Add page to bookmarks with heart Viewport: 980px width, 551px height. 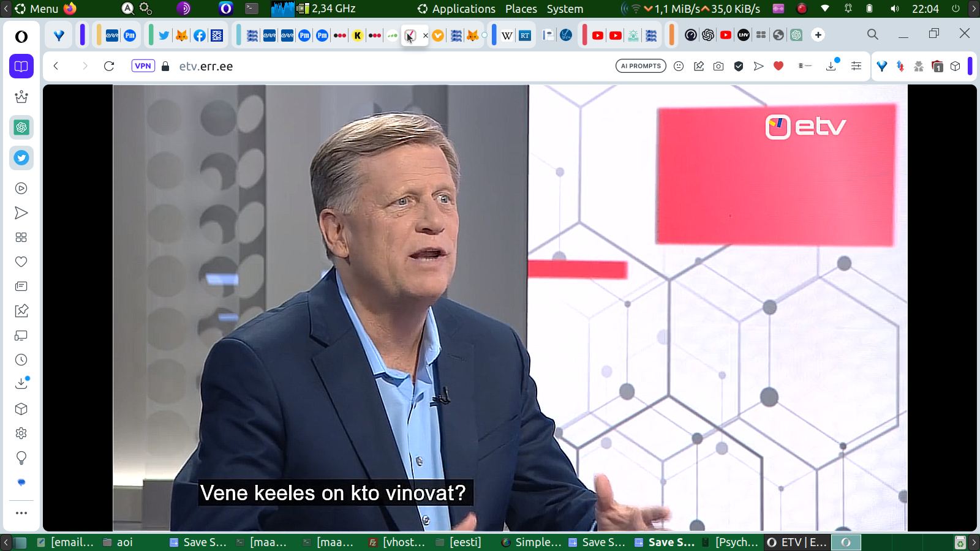coord(778,66)
